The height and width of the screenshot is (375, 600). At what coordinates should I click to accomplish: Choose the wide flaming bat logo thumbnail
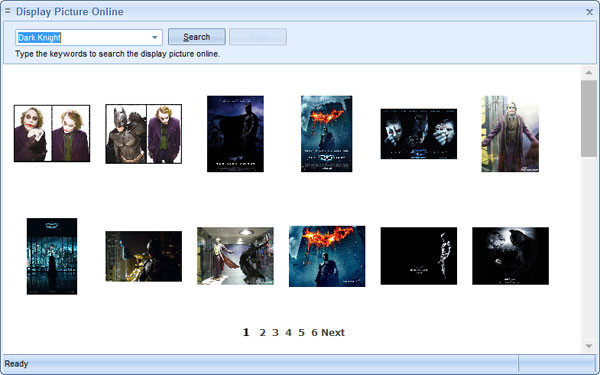(x=327, y=256)
